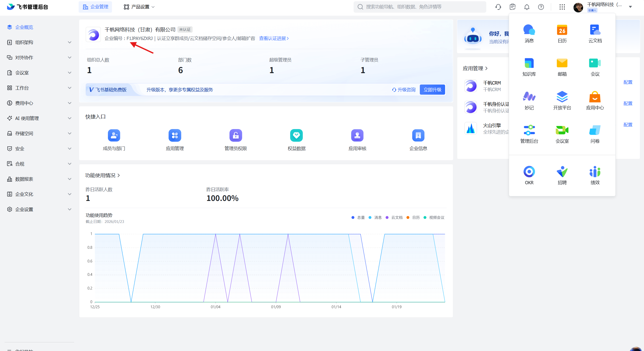
Task: Open the 管理员权限 shortcut icon
Action: [x=236, y=135]
